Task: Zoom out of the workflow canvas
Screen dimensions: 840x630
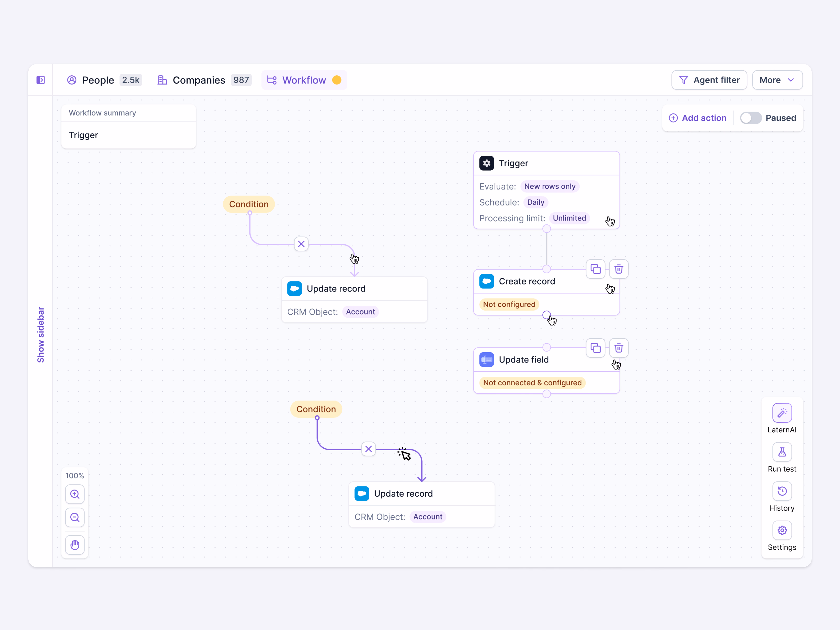Action: tap(75, 517)
